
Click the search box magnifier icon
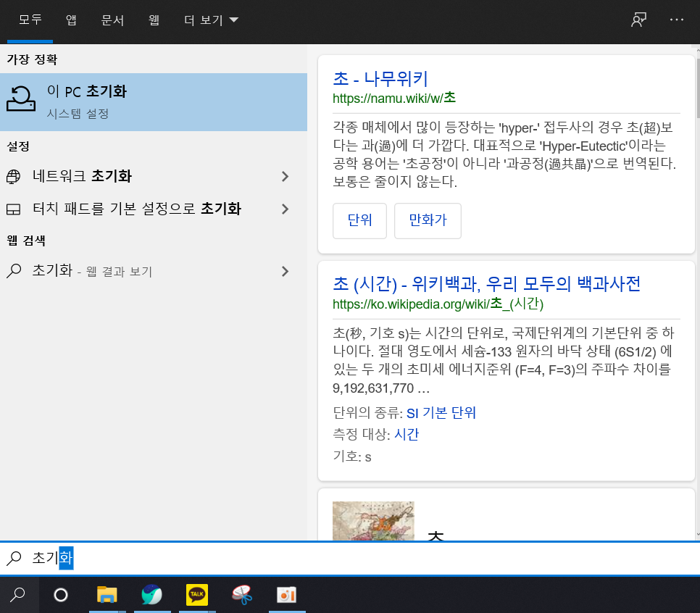tap(14, 558)
